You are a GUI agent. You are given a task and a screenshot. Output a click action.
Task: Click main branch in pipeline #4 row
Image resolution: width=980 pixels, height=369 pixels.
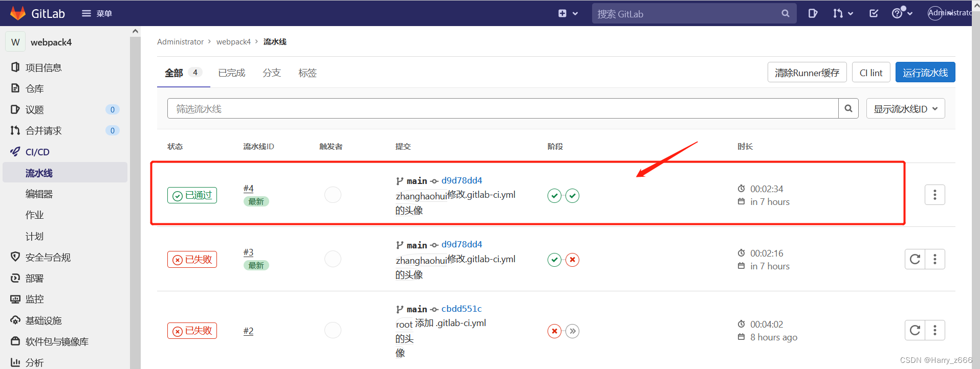pyautogui.click(x=417, y=181)
